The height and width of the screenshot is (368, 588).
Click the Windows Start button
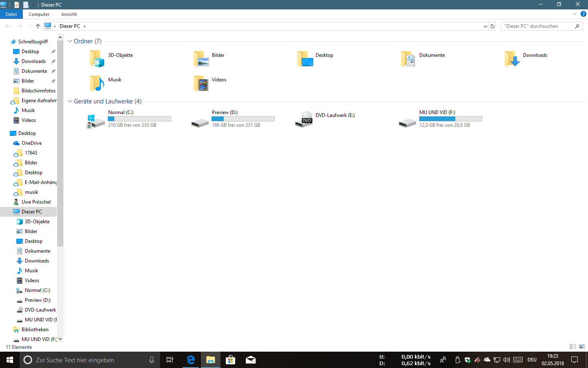click(x=10, y=360)
